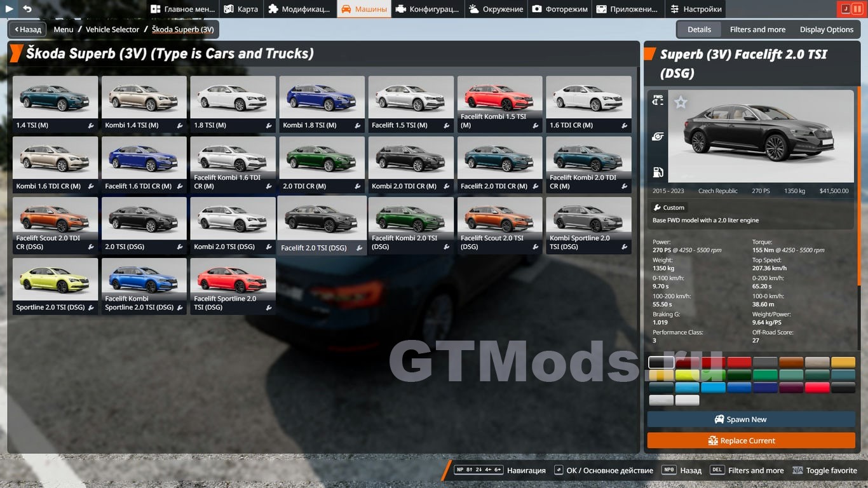Screen dimensions: 868x488
Task: Toggle the favorite star on vehicle preview
Action: tap(681, 102)
